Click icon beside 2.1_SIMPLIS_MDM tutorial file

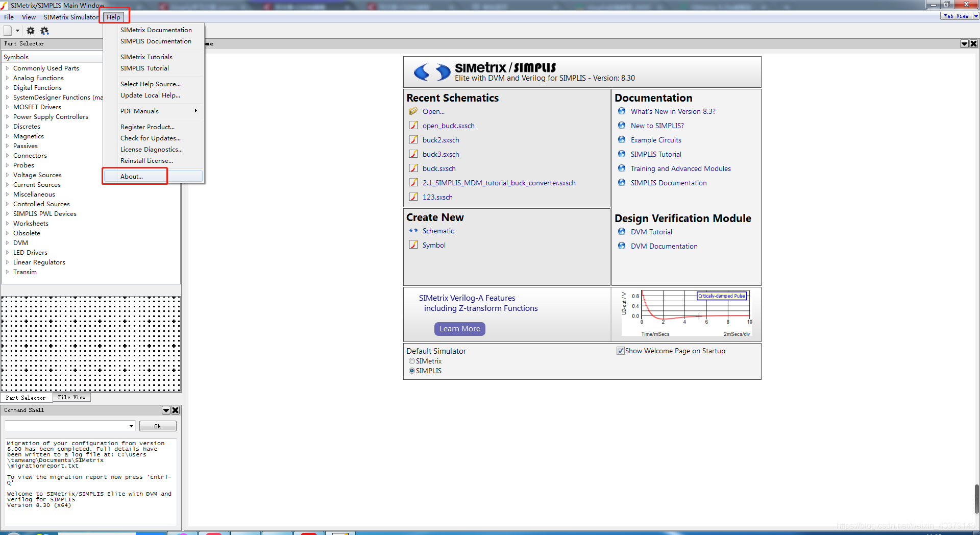point(413,183)
